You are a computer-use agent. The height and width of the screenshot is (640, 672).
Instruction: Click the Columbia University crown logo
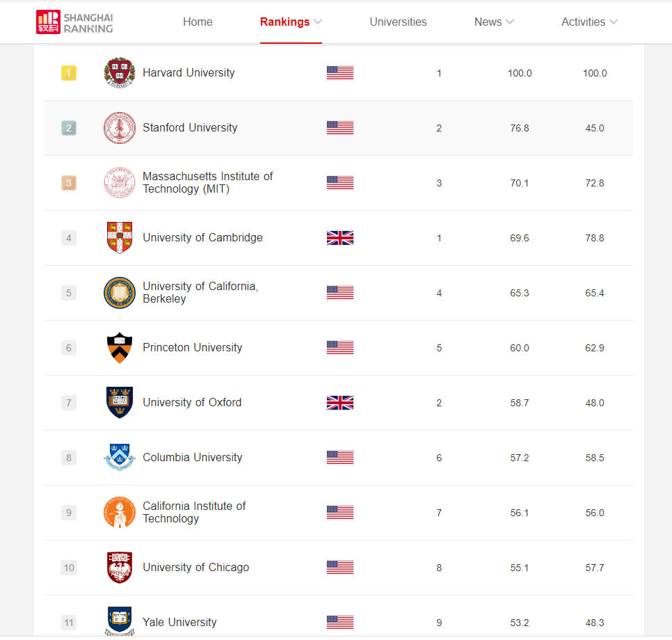click(119, 458)
